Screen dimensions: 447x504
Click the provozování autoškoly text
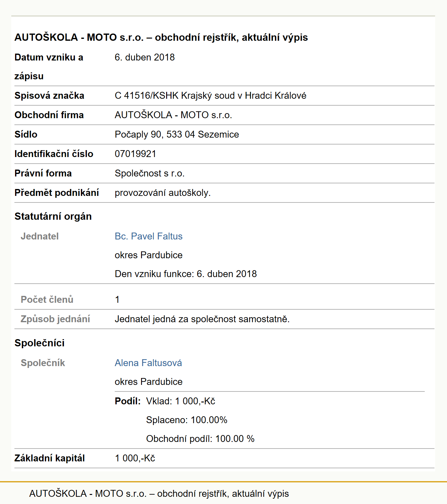(x=163, y=193)
